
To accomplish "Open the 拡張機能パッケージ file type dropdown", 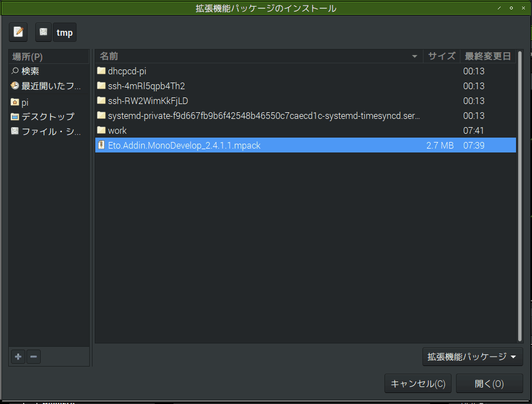I will [x=473, y=357].
